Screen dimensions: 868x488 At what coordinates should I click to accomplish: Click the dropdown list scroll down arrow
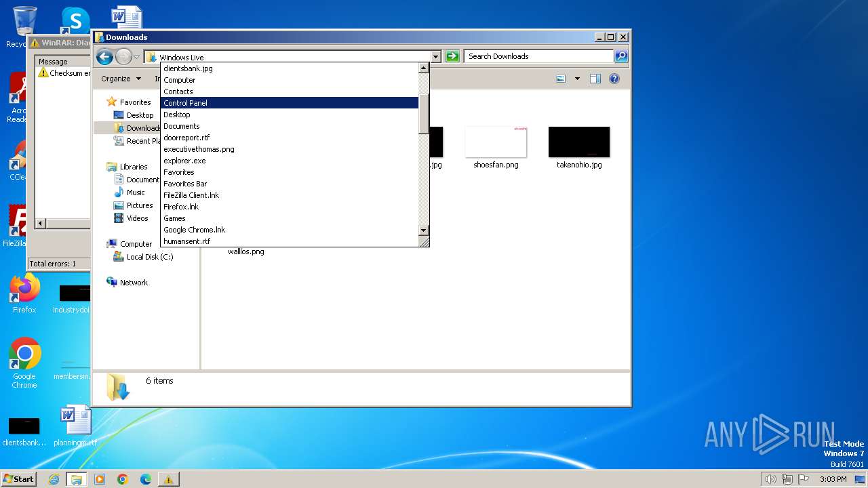[x=424, y=230]
